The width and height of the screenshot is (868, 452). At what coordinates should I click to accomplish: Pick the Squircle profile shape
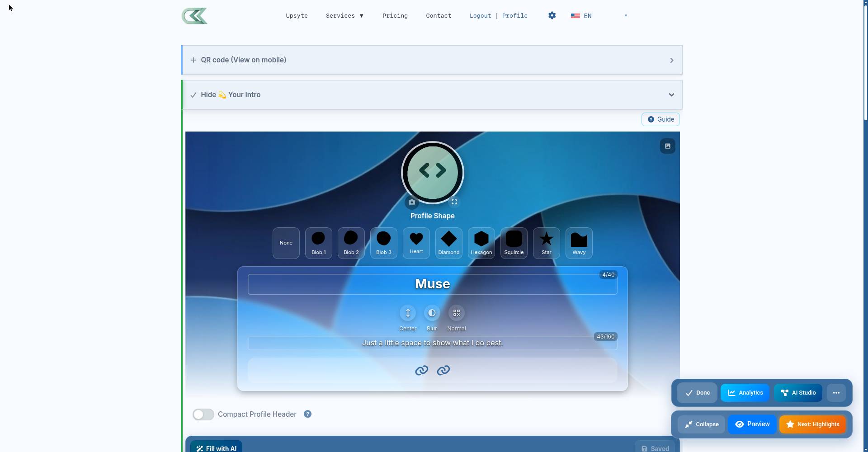pos(514,243)
